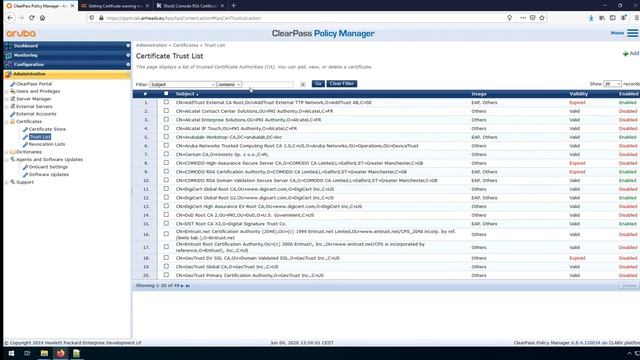Open a new browser tab with plus

233,6
